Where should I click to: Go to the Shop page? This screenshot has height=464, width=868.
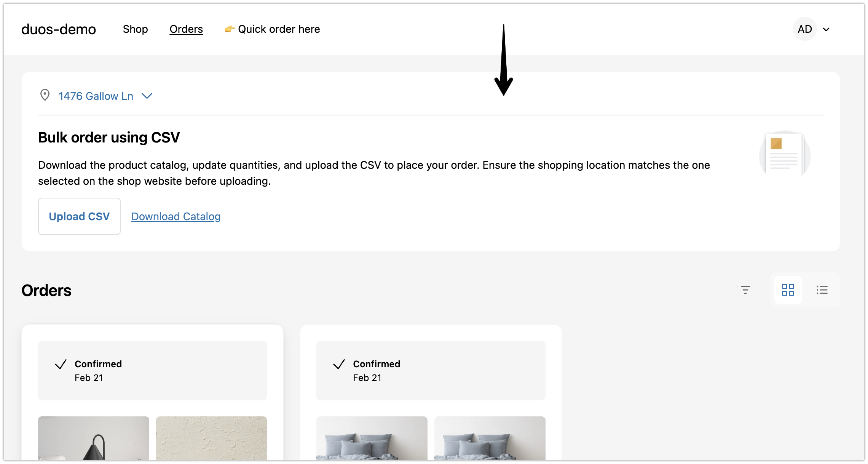[x=135, y=29]
